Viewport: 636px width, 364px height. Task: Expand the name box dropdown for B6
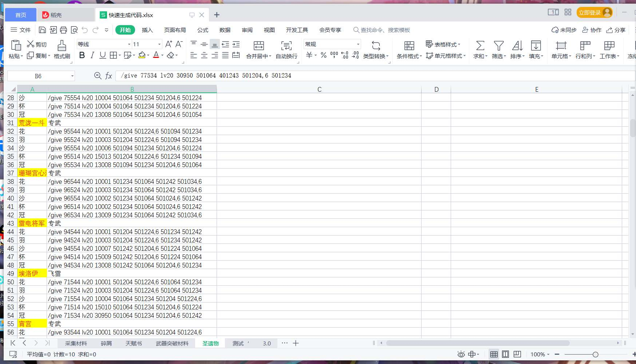point(72,76)
